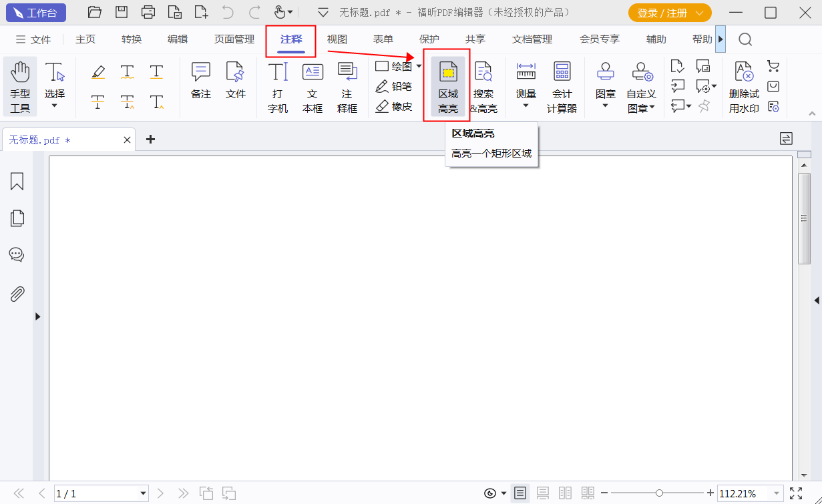Toggle the comments panel in the sidebar

coord(17,254)
